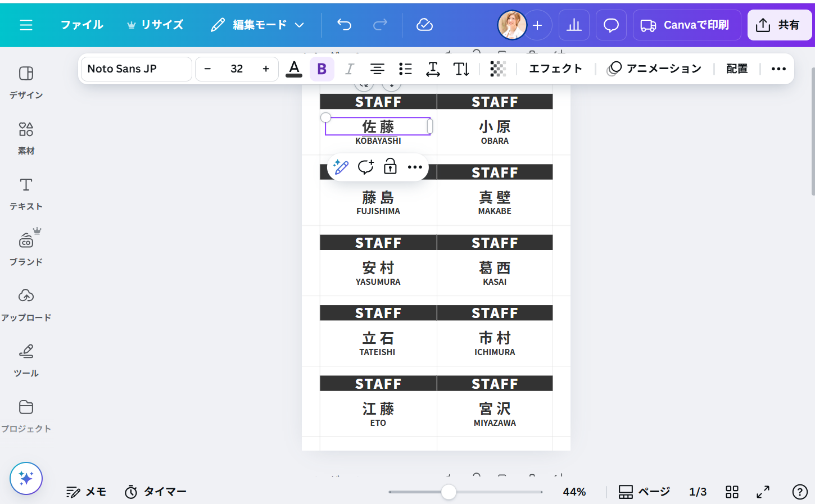Open the analytics bar chart icon
The width and height of the screenshot is (815, 504).
(574, 25)
